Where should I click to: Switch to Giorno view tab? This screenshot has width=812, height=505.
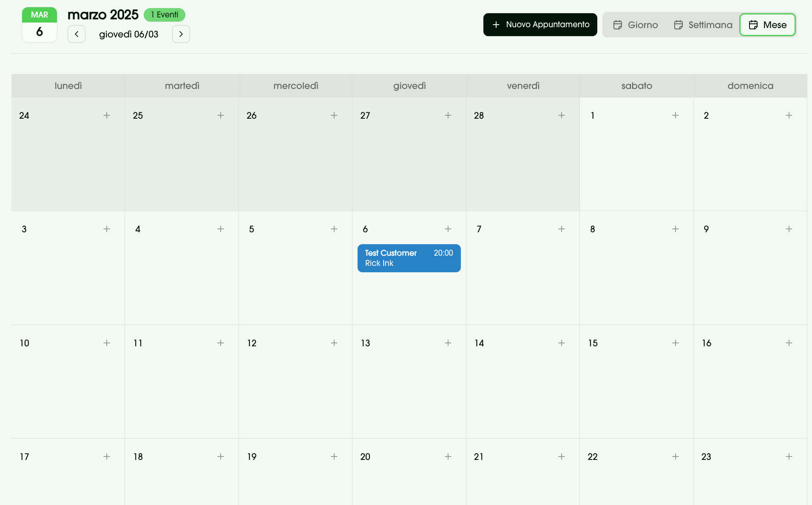click(x=636, y=25)
